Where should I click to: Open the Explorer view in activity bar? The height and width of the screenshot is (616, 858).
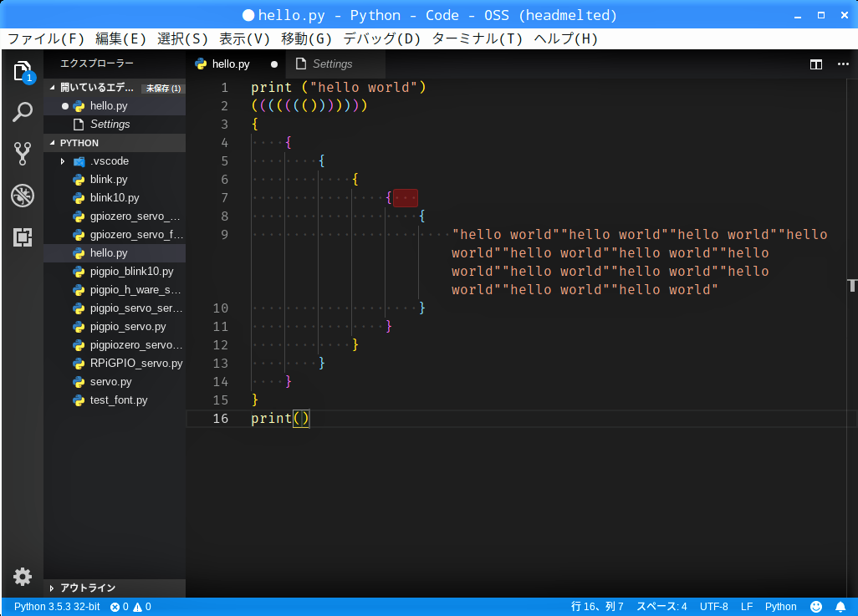pos(23,71)
